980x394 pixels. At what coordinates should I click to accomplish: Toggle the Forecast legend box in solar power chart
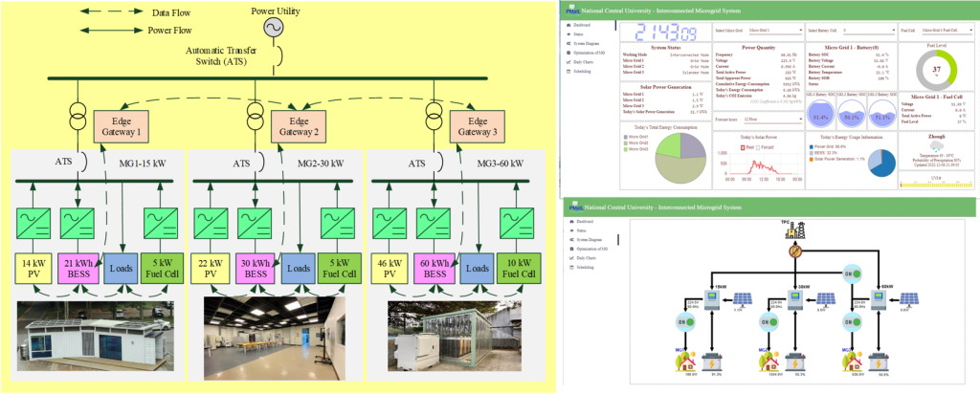[x=759, y=147]
